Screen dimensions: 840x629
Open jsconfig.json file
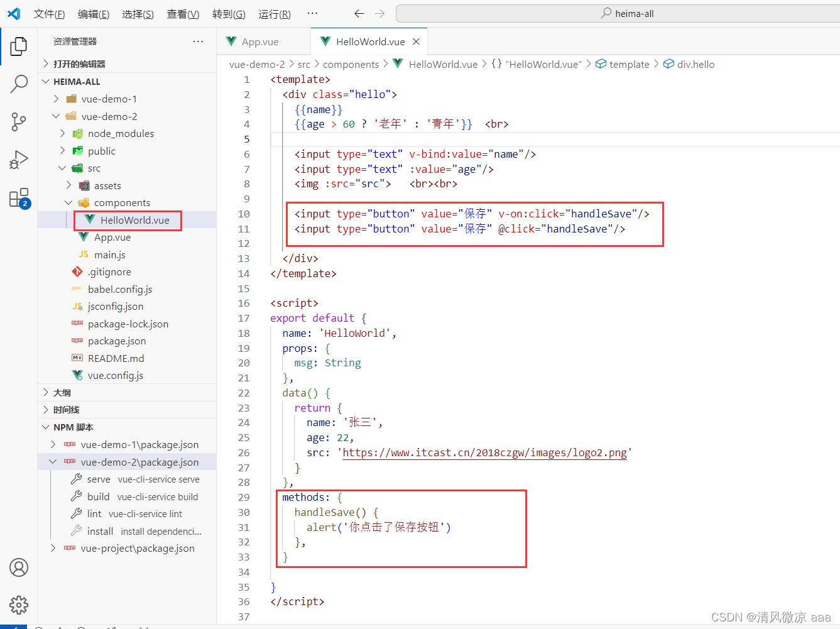pyautogui.click(x=127, y=306)
